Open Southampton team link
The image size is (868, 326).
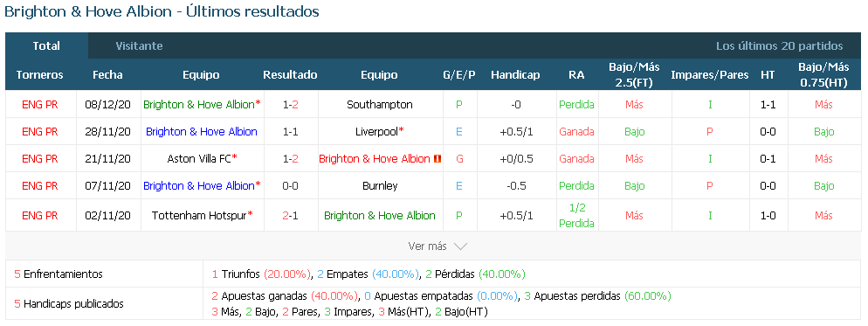click(x=379, y=104)
